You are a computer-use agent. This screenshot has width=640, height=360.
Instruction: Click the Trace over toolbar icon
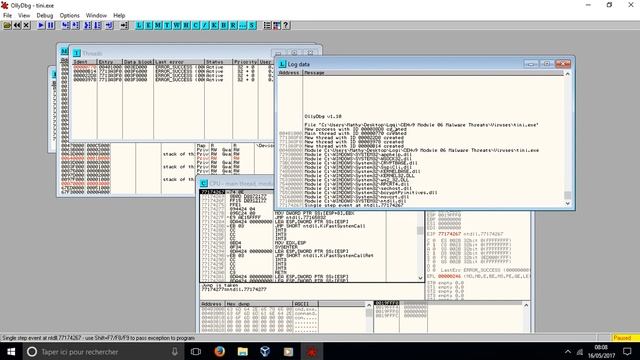coord(97,25)
